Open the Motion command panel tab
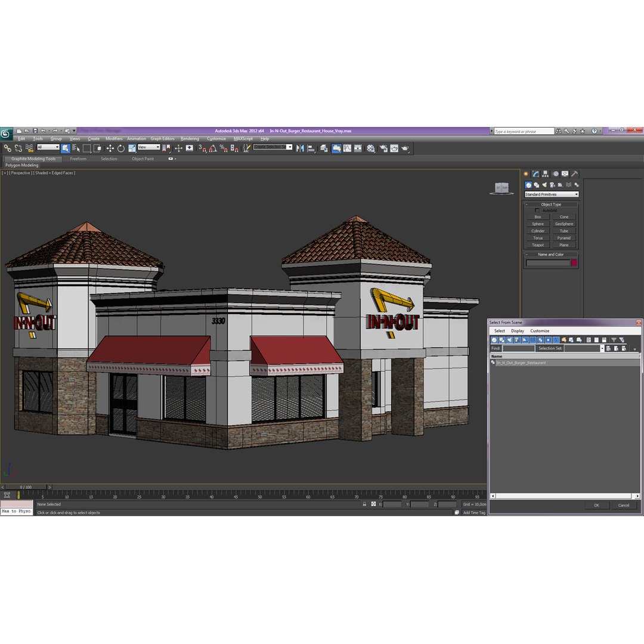 coord(555,174)
